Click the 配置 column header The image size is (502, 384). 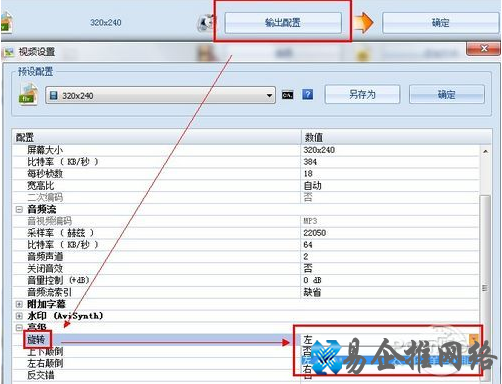[x=157, y=137]
